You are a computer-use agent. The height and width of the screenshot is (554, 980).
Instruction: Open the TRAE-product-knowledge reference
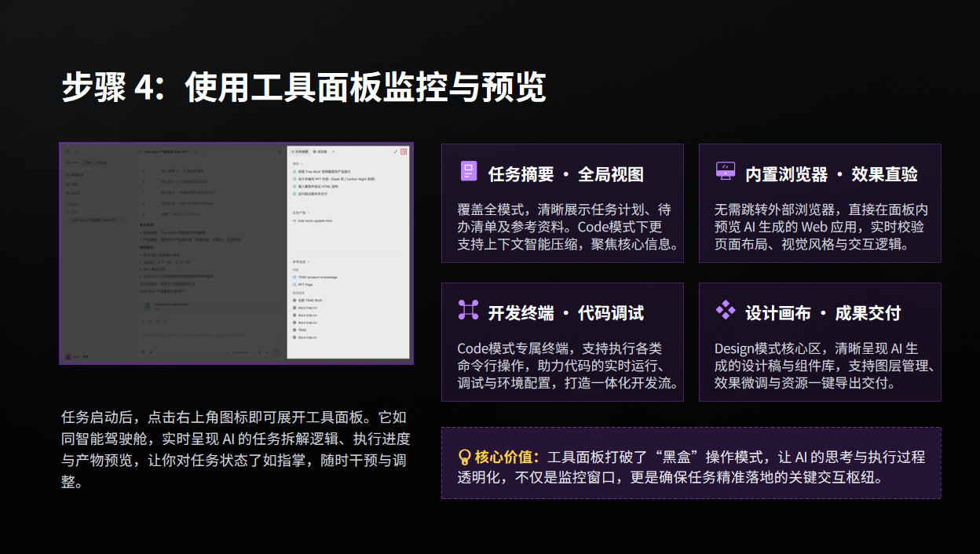pyautogui.click(x=315, y=277)
